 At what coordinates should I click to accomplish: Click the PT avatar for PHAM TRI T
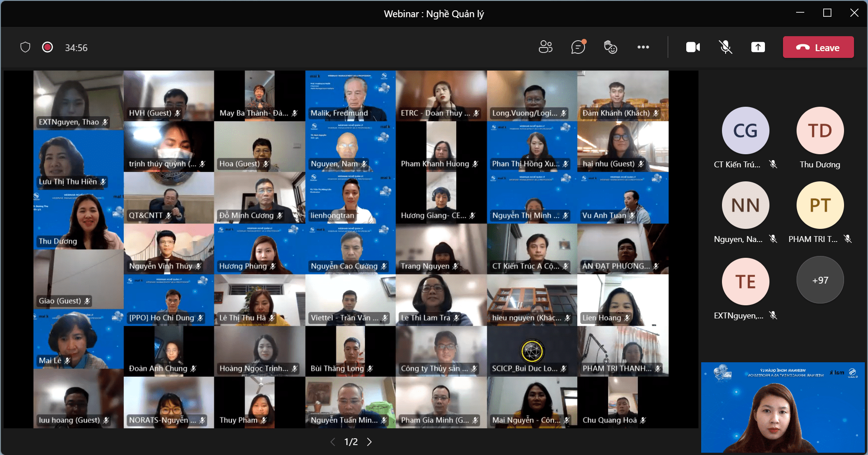[x=820, y=205]
